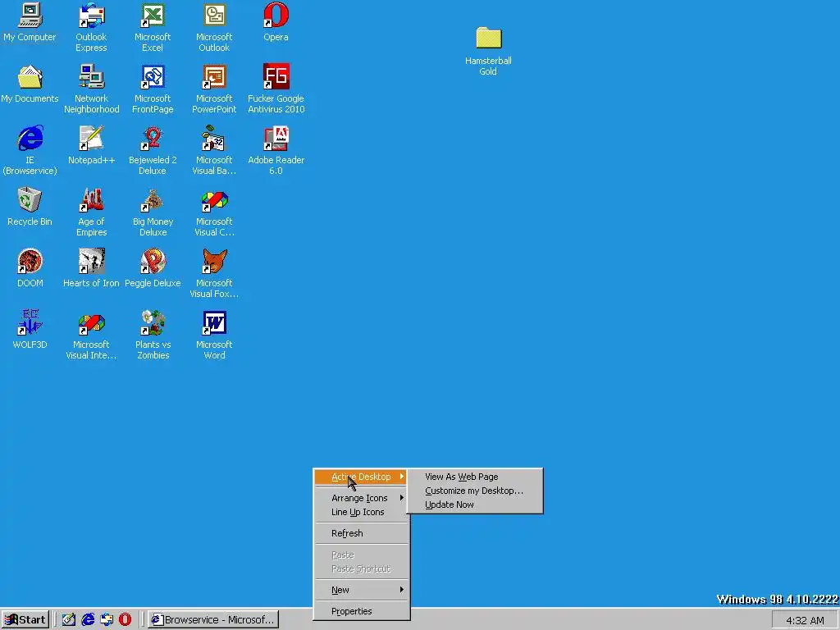Click Update Now in the submenu
The height and width of the screenshot is (630, 840).
point(475,504)
